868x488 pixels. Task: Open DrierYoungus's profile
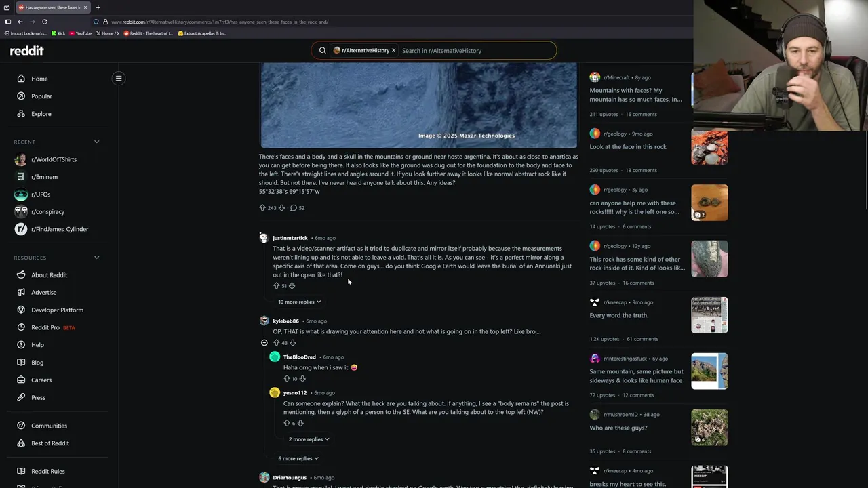289,478
